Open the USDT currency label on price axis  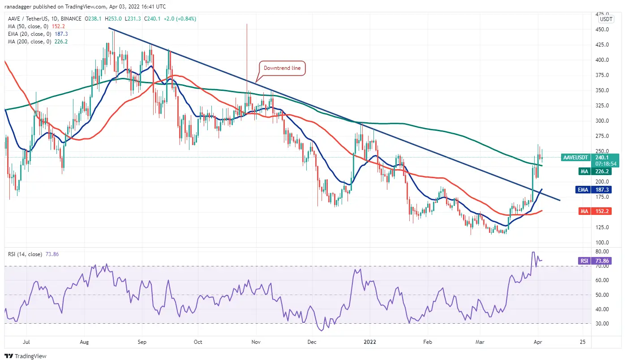[606, 19]
